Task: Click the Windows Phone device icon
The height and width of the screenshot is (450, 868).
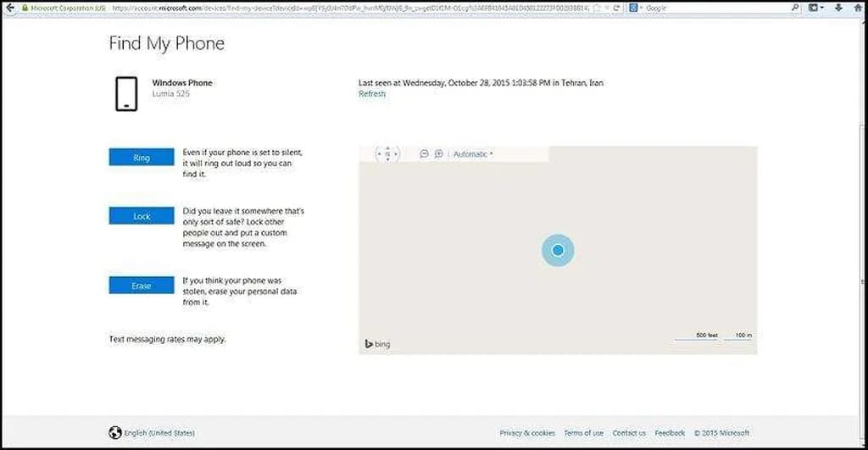Action: [126, 93]
